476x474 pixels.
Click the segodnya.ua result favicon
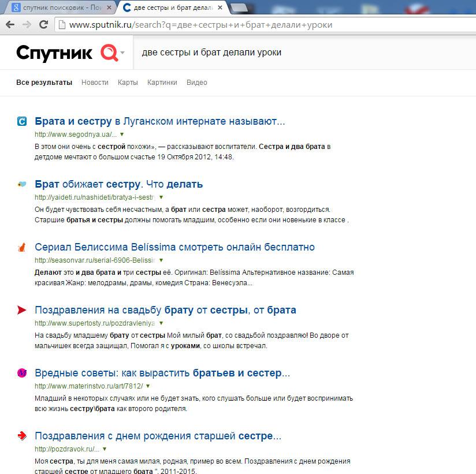tap(21, 121)
